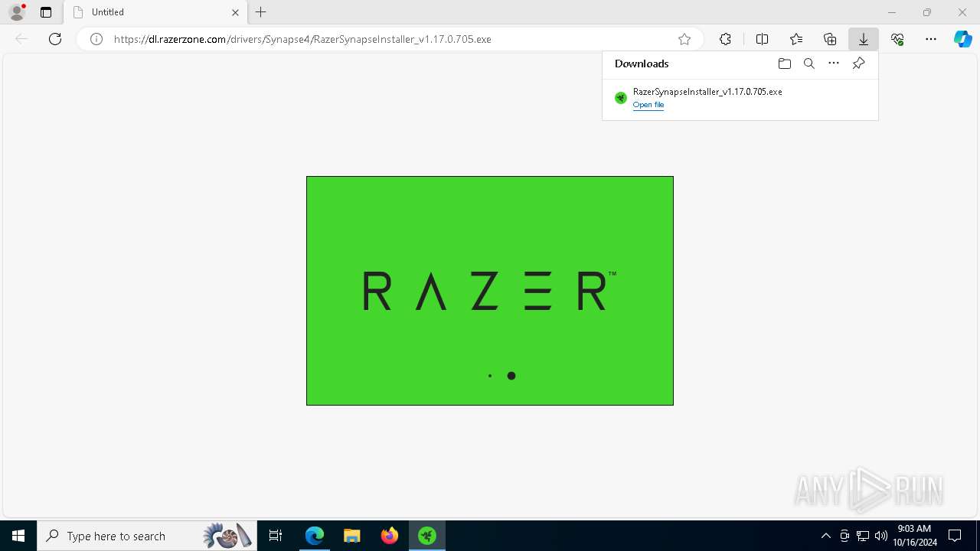
Task: Open File Explorer from the taskbar
Action: [352, 536]
